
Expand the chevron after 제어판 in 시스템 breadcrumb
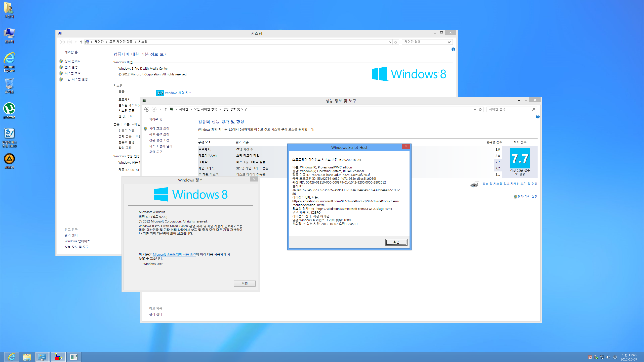pyautogui.click(x=107, y=42)
